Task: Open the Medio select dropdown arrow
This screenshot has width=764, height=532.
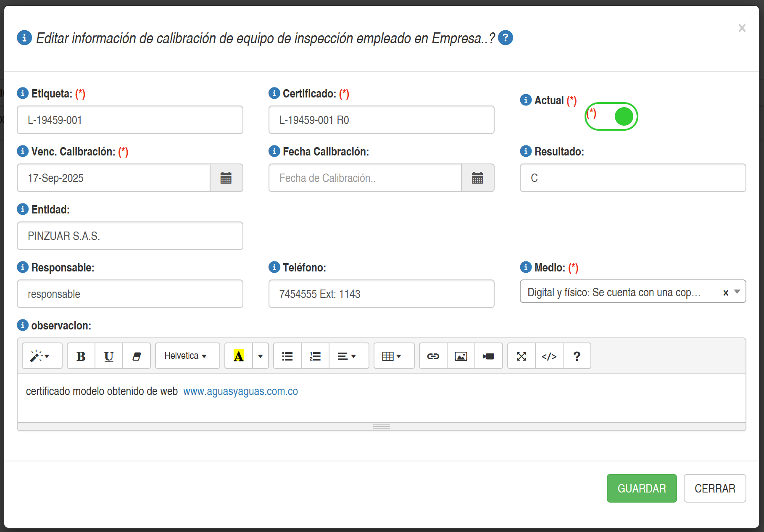Action: coord(737,292)
